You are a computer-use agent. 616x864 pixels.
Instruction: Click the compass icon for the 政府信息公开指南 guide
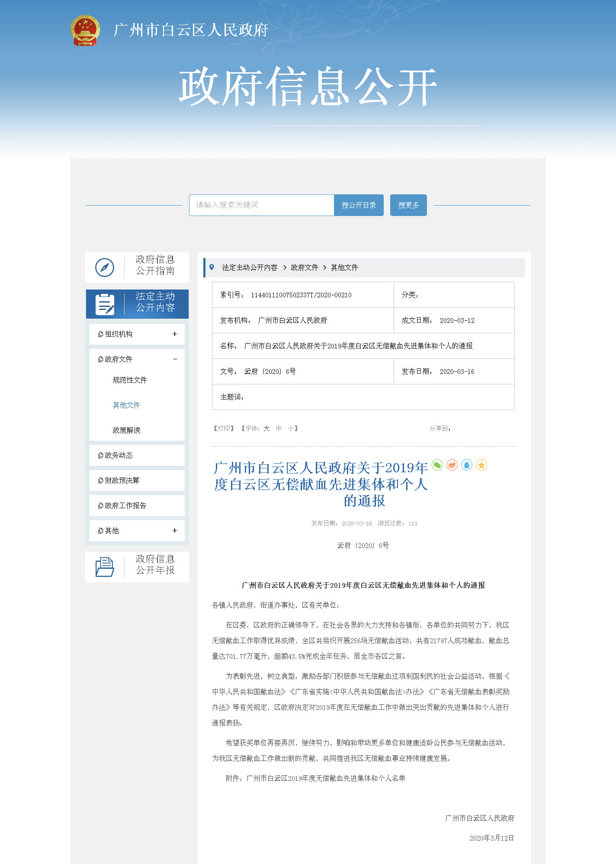(x=105, y=268)
